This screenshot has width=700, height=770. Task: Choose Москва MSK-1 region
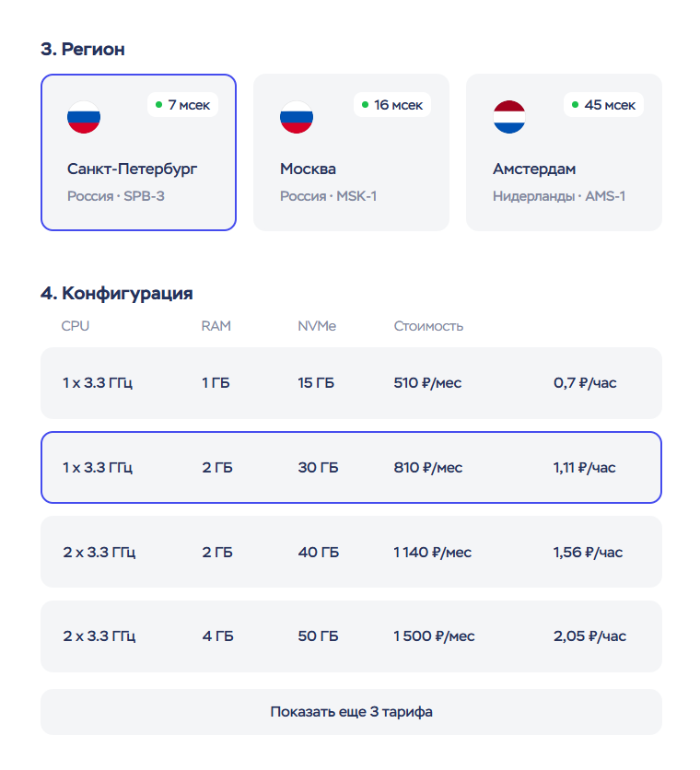351,152
